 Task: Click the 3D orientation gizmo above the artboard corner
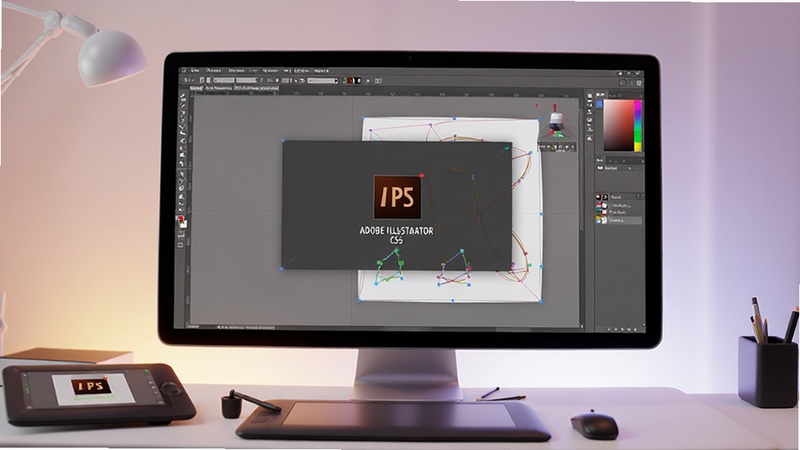(556, 122)
